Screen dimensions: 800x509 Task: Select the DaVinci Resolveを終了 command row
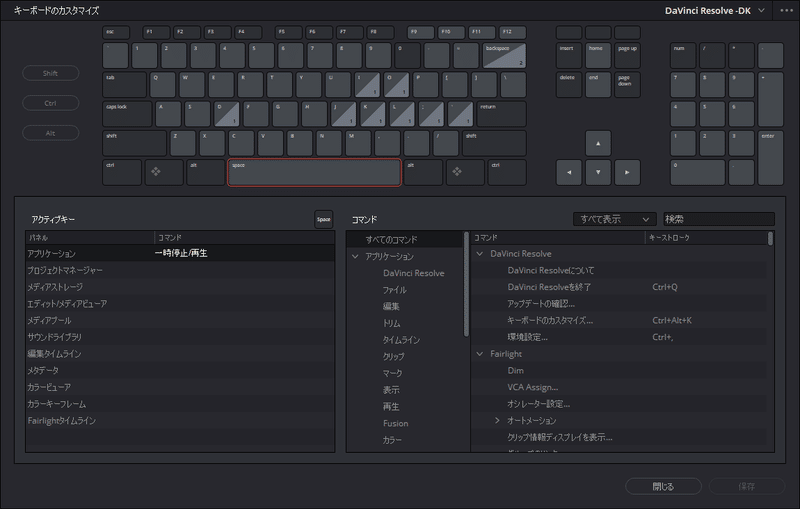619,287
